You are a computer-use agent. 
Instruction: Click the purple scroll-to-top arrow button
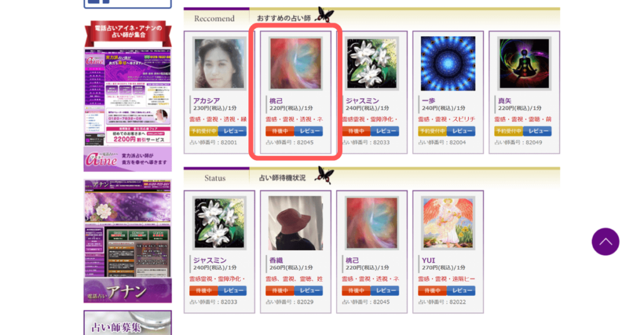tap(605, 242)
